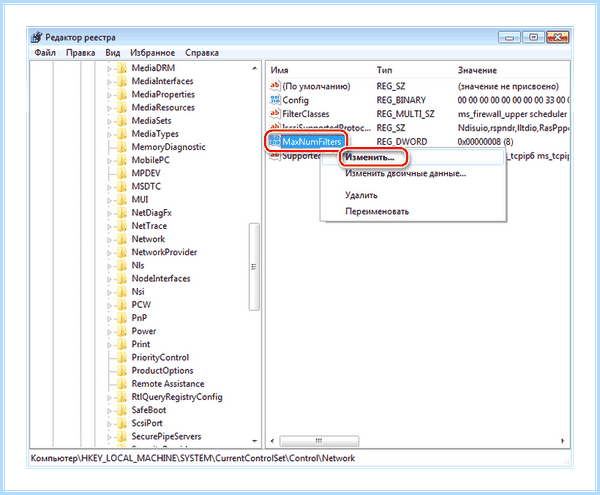Image resolution: width=600 pixels, height=495 pixels.
Task: Click the SafeBoot folder icon
Action: (122, 410)
